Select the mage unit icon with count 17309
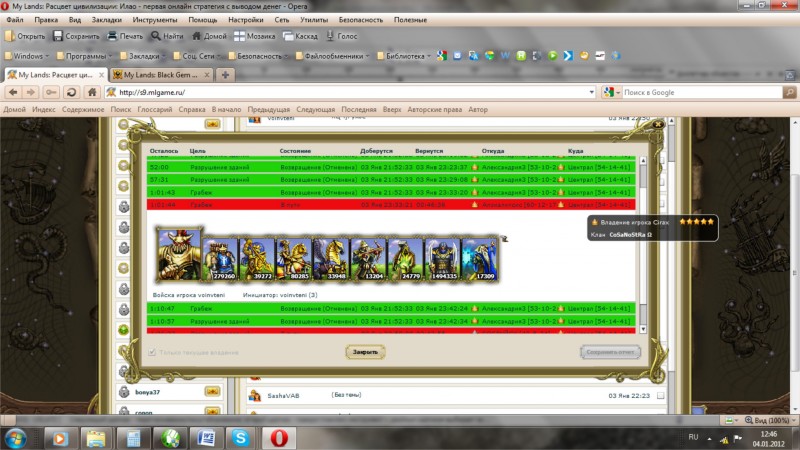Viewport: 800px width, 450px height. [x=479, y=259]
